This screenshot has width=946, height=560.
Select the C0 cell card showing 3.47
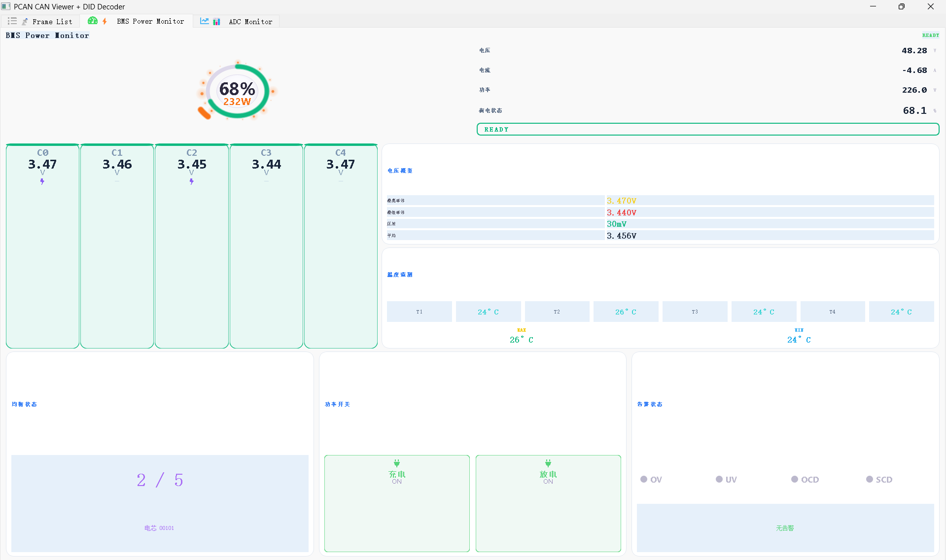coord(42,246)
